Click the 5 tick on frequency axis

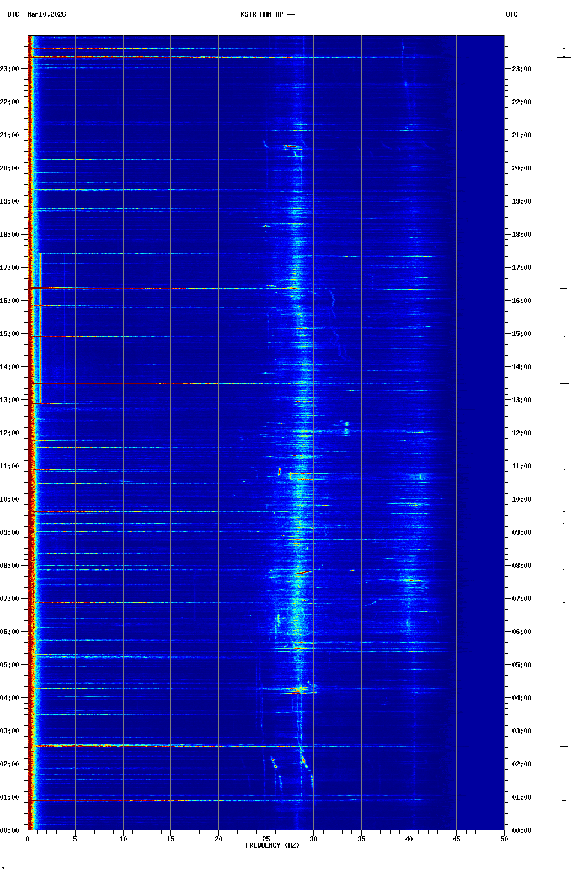pos(75,839)
